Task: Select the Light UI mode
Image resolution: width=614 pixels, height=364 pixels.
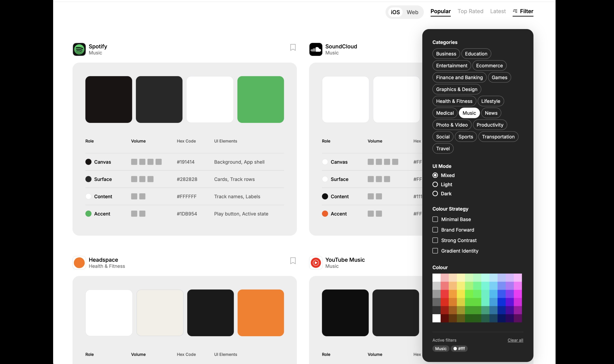Action: tap(435, 185)
